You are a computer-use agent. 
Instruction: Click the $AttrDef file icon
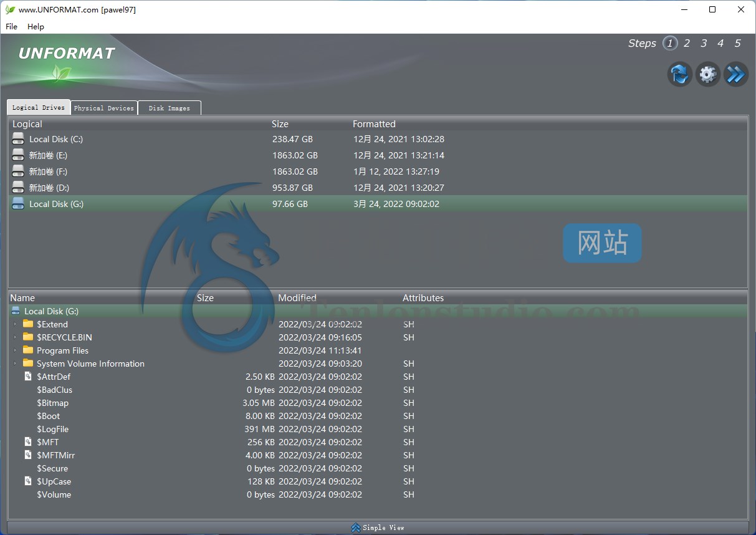(x=28, y=376)
